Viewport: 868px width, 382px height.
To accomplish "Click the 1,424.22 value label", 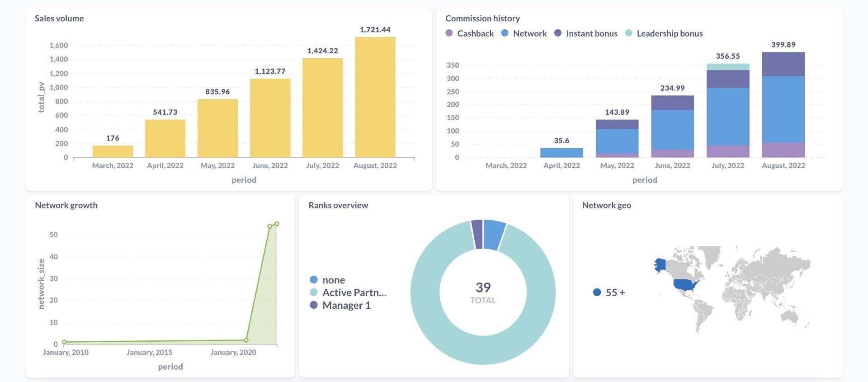I will pyautogui.click(x=322, y=51).
